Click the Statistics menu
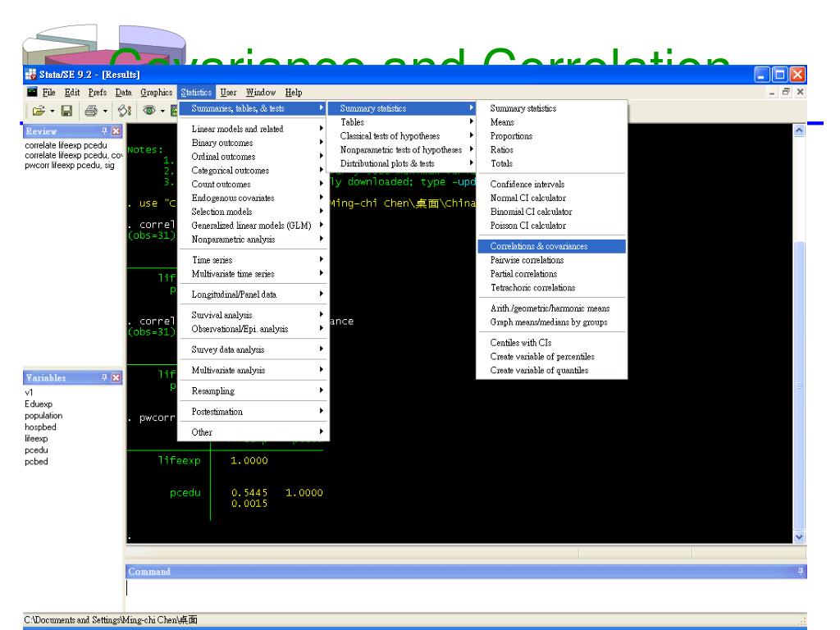The width and height of the screenshot is (840, 630). [x=196, y=92]
